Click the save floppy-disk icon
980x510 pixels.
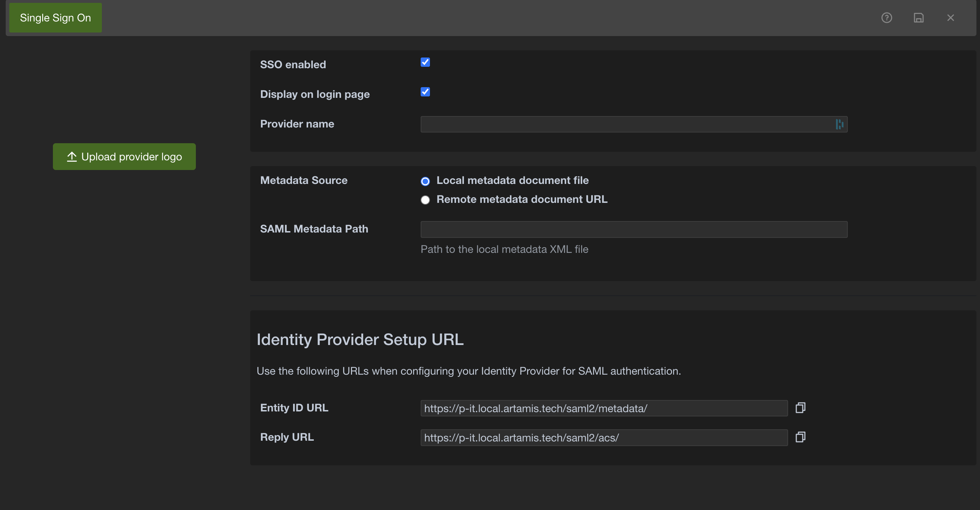pyautogui.click(x=919, y=18)
